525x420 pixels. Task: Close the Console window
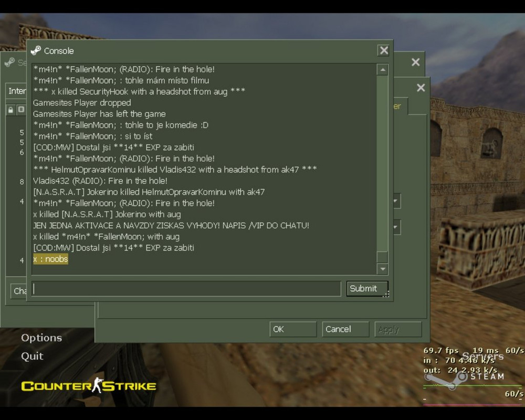click(x=384, y=50)
